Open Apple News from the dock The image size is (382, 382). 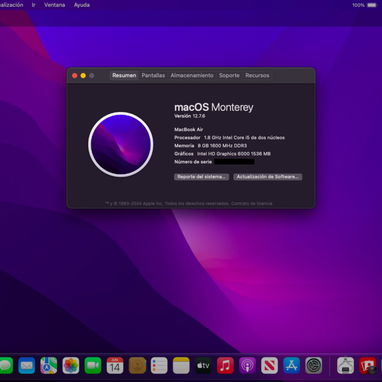(269, 366)
